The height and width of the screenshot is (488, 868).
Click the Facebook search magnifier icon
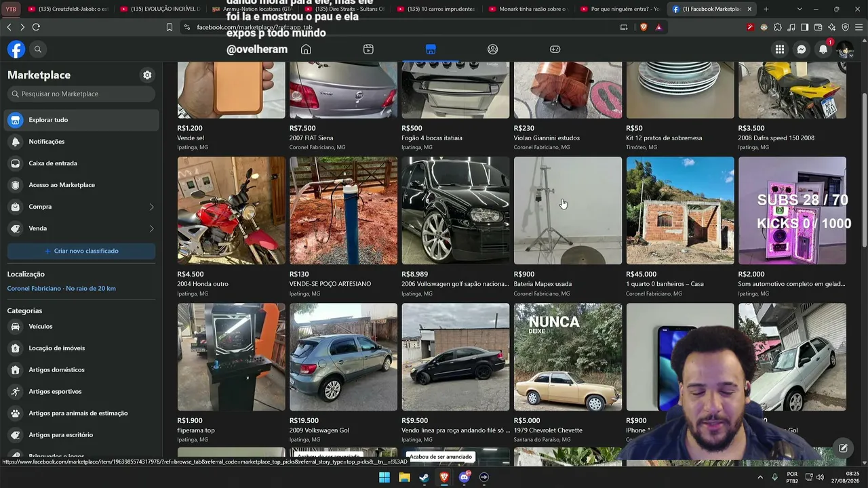coord(38,49)
